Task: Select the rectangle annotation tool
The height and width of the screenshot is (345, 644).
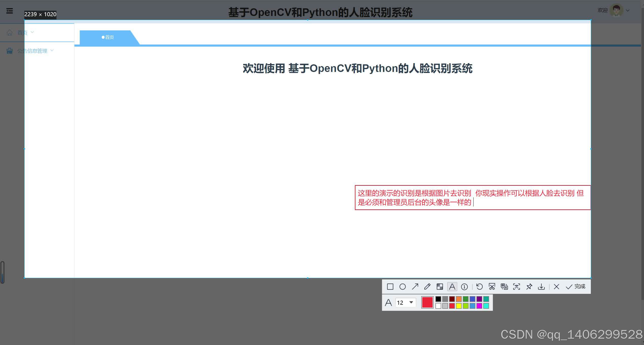Action: click(390, 286)
